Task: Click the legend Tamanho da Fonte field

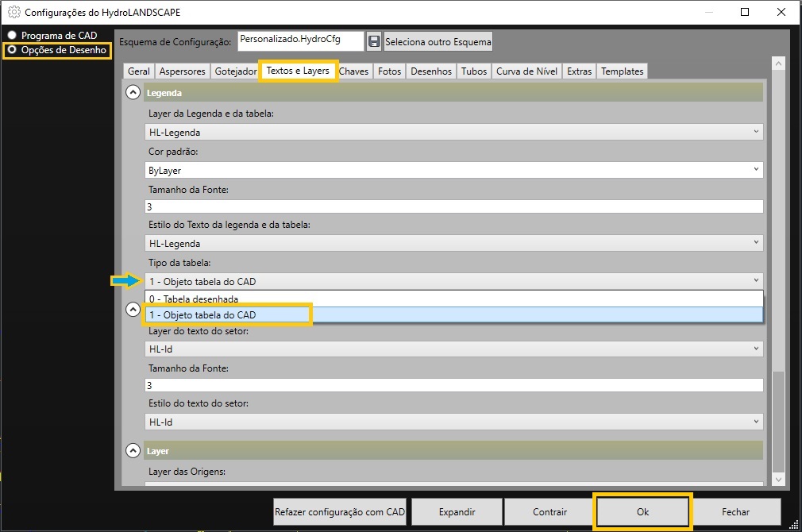Action: coord(454,206)
